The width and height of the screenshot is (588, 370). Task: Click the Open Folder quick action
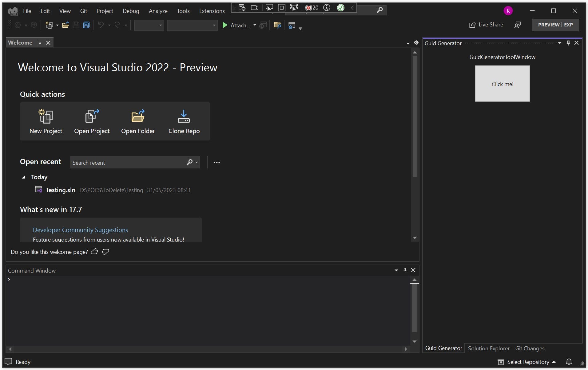click(x=138, y=122)
